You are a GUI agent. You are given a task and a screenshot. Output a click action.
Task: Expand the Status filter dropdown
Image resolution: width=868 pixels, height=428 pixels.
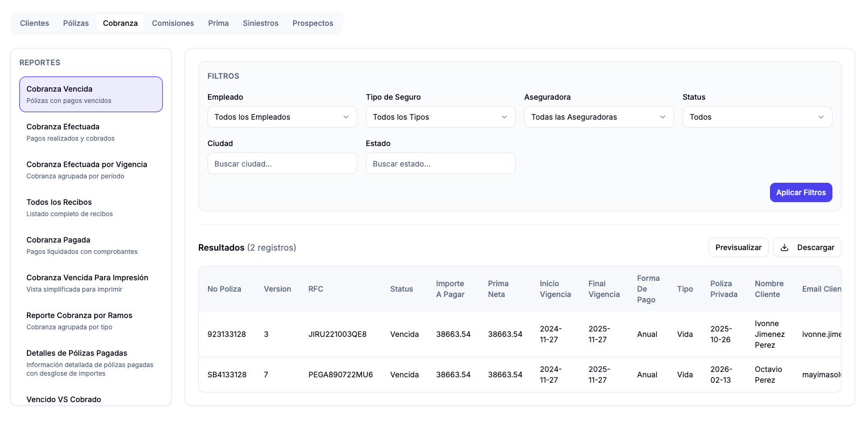click(x=757, y=117)
